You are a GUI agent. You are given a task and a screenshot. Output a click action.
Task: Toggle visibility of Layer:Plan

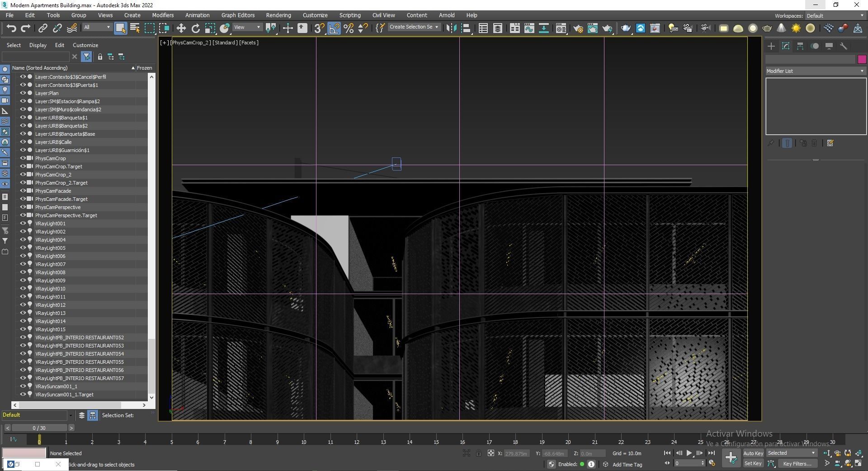pyautogui.click(x=23, y=93)
